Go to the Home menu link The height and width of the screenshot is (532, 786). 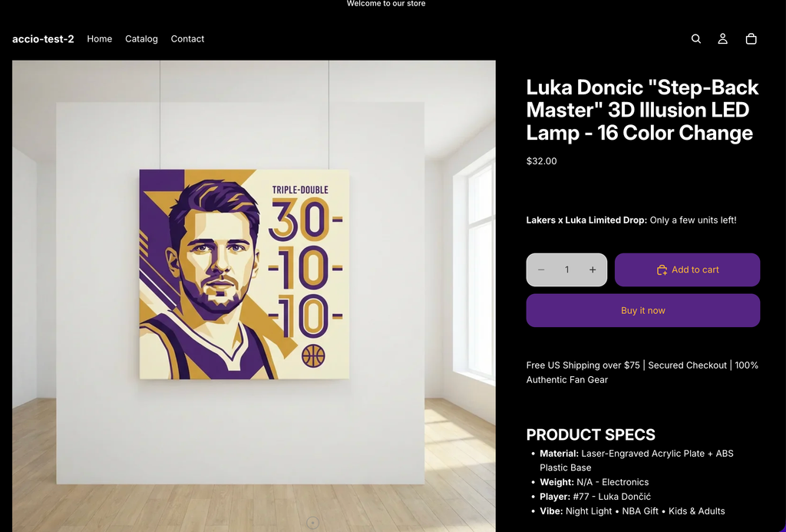tap(99, 38)
